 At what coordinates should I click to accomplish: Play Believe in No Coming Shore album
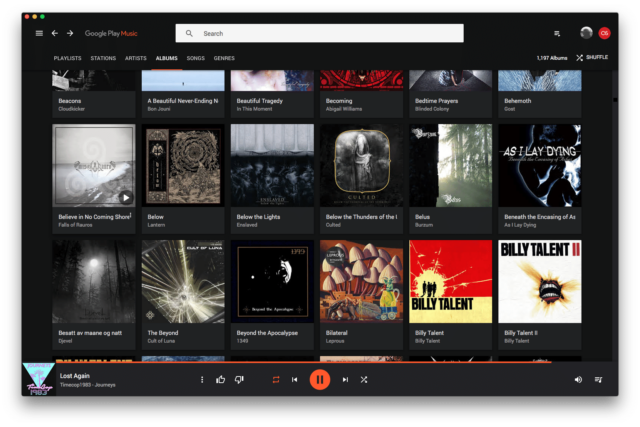click(126, 198)
